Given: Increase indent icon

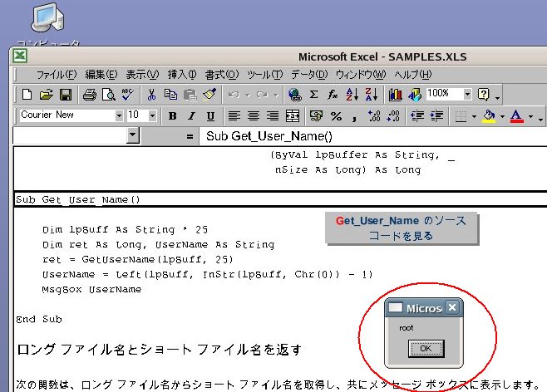Looking at the screenshot, I should pos(436,115).
